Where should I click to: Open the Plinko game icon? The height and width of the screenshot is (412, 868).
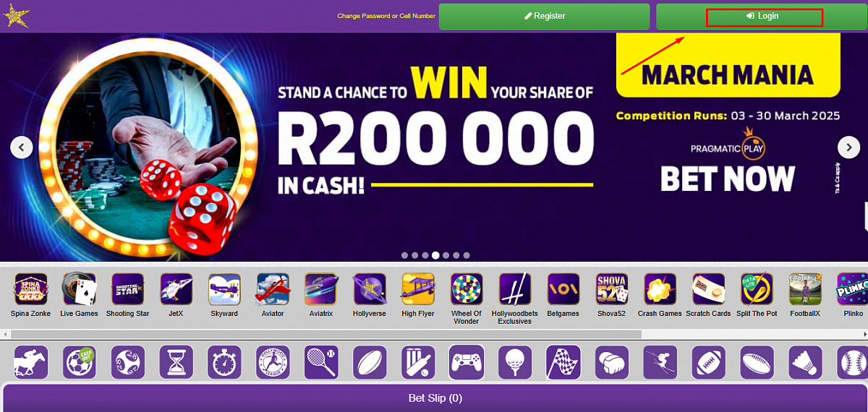pos(853,289)
